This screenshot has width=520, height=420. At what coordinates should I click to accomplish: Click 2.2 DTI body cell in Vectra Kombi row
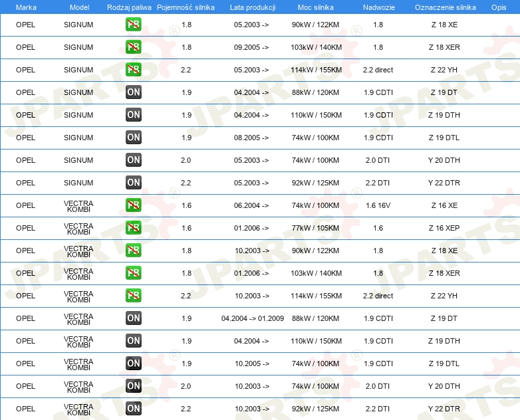coord(378,409)
